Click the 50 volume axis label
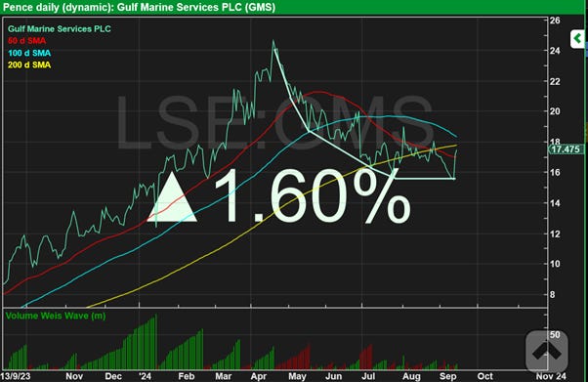 tap(555, 335)
